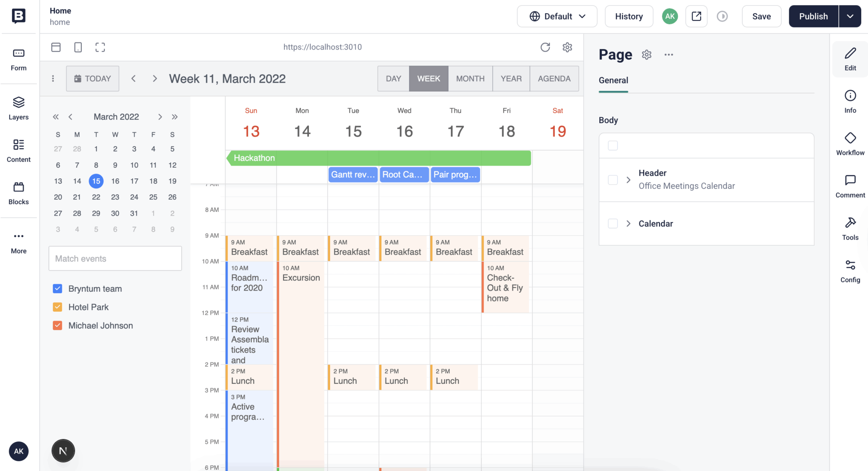Screen dimensions: 868x471
Task: Select the Calendar block checkbox
Action: click(613, 224)
